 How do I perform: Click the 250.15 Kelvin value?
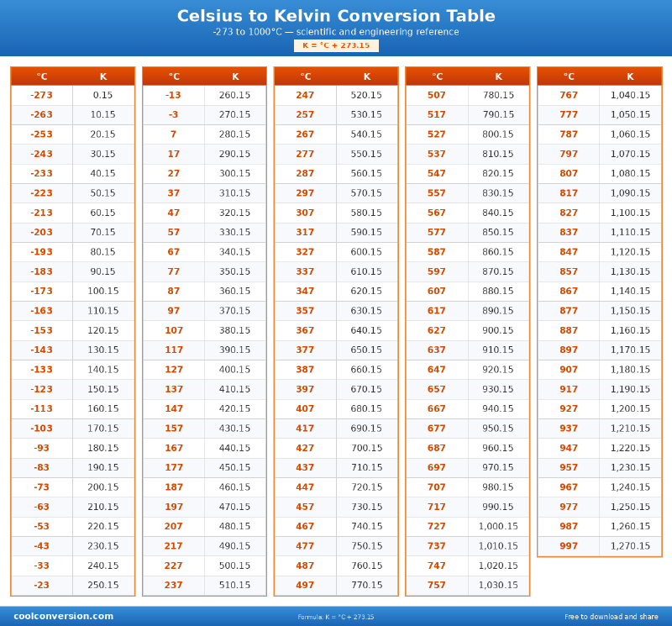[x=102, y=586]
